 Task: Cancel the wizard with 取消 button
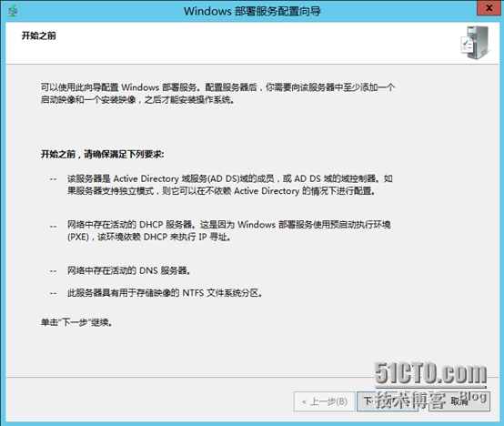coord(459,401)
